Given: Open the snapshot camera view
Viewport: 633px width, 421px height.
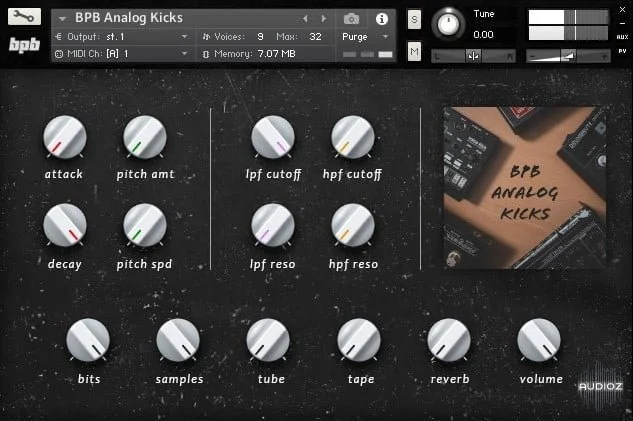Looking at the screenshot, I should [351, 19].
